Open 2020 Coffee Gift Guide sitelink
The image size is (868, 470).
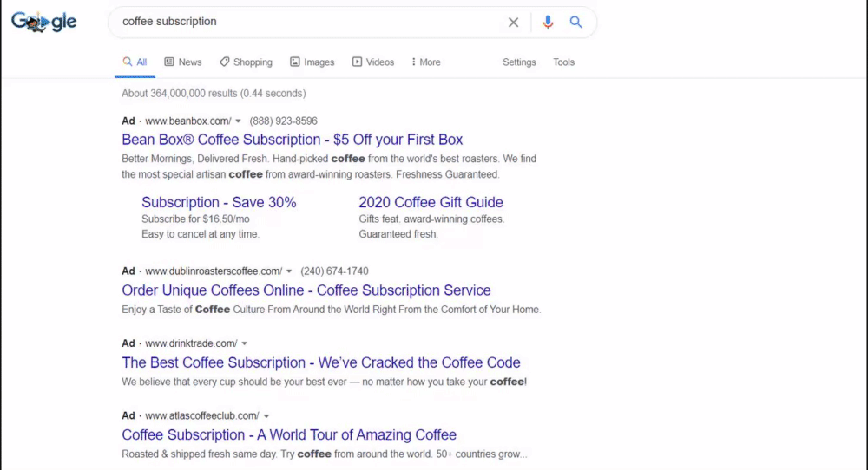coord(431,202)
